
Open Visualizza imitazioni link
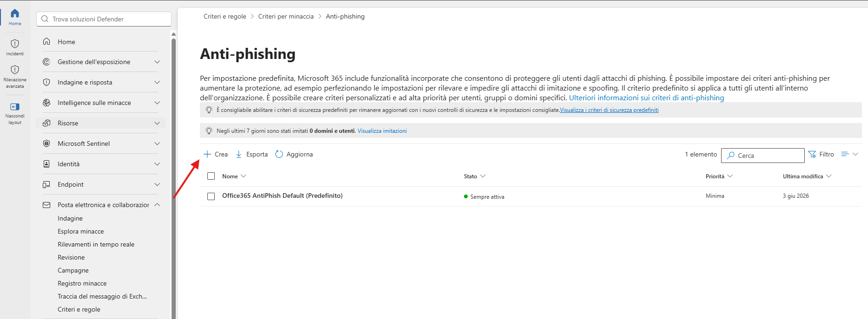[382, 131]
